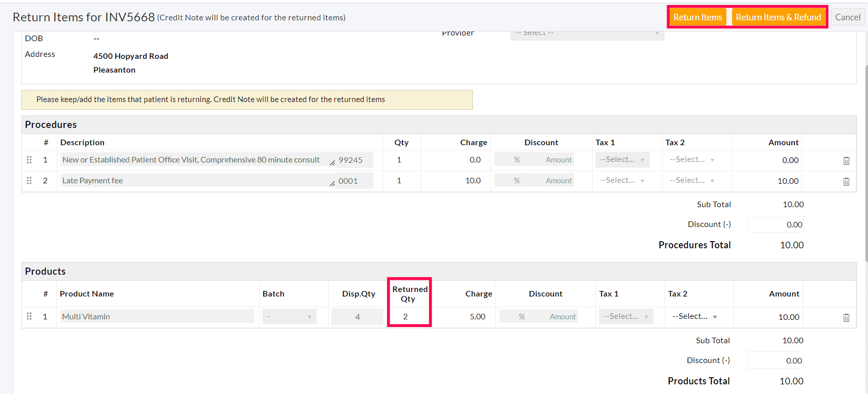The image size is (868, 394).
Task: Expand Tax 2 dropdown for Multi Vitamin
Action: 695,316
